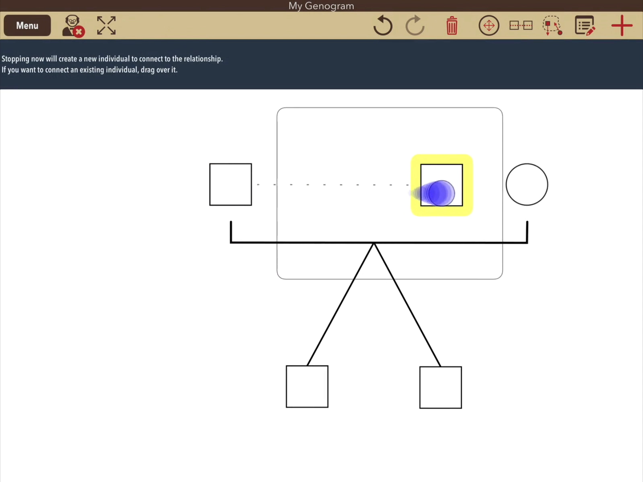Click the horizontal relationship line

[x=300, y=242]
